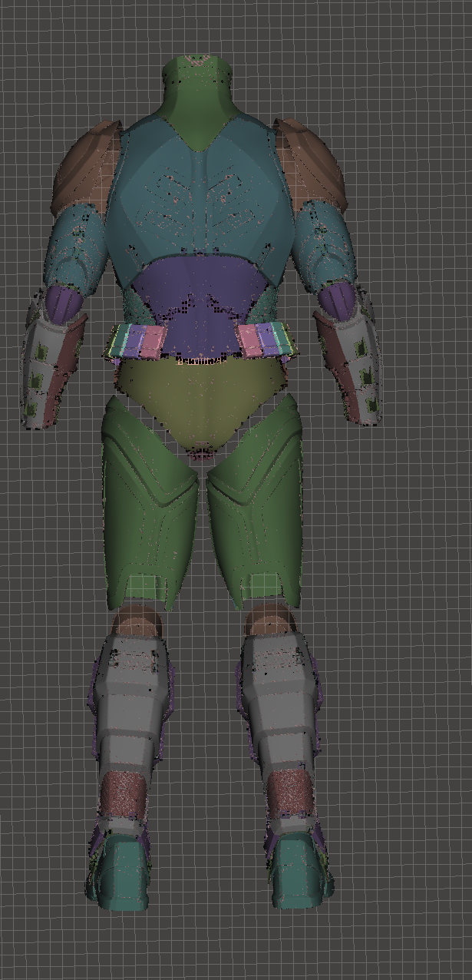This screenshot has width=472, height=980.
Task: Pick the green thigh armor on the left
Action: click(150, 507)
